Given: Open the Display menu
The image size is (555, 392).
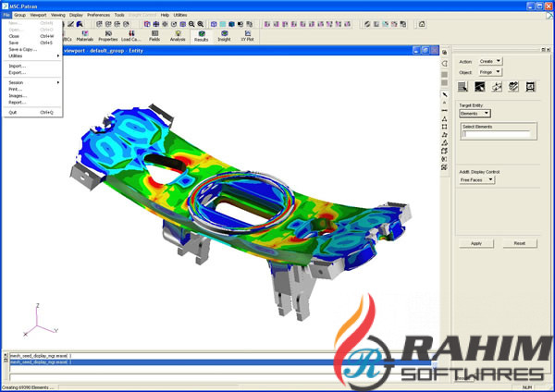Looking at the screenshot, I should pos(76,15).
